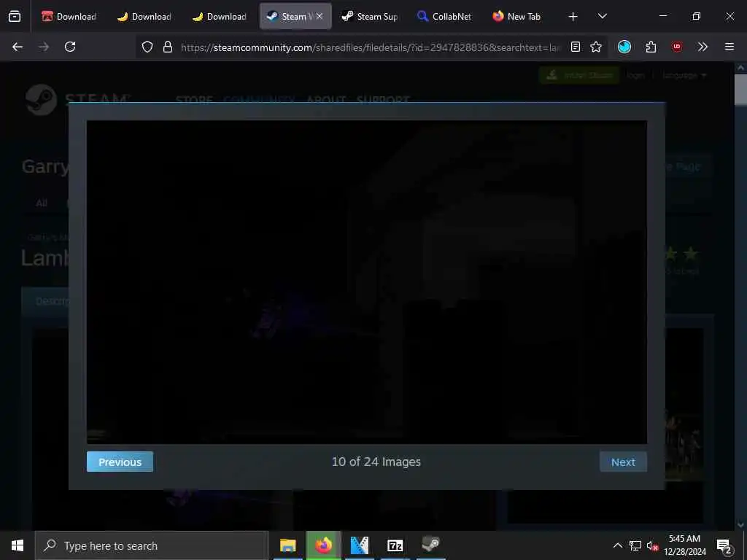The image size is (747, 560).
Task: Switch to the third Download tab
Action: pos(220,16)
